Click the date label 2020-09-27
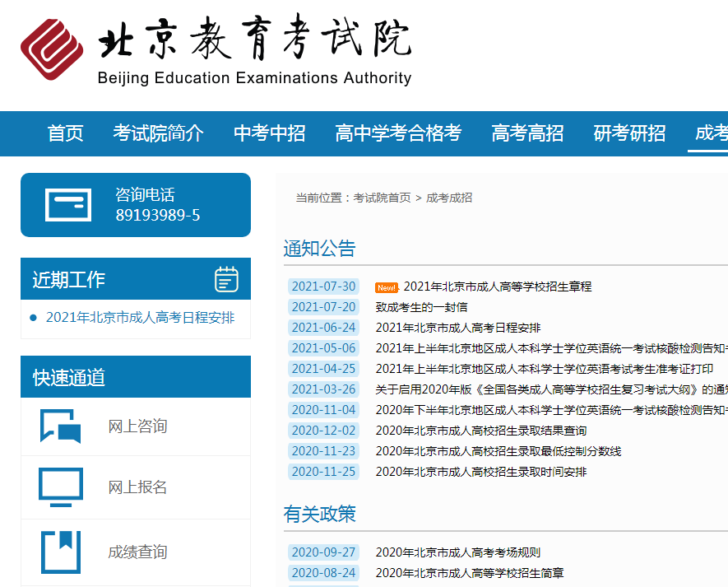The width and height of the screenshot is (728, 587). [x=323, y=552]
